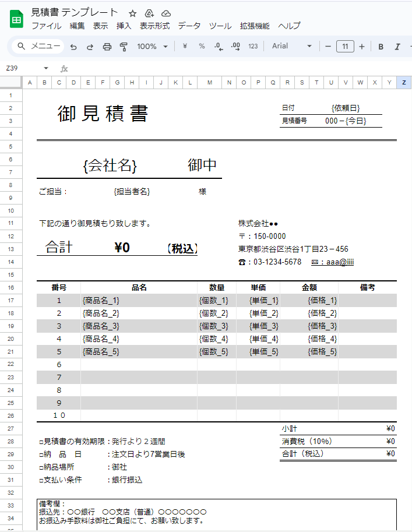Open the aaa@iiii email link
The height and width of the screenshot is (532, 412).
[333, 262]
